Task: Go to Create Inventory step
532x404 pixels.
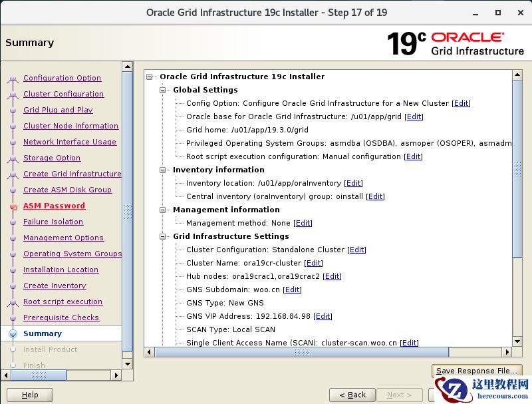Action: click(x=55, y=285)
